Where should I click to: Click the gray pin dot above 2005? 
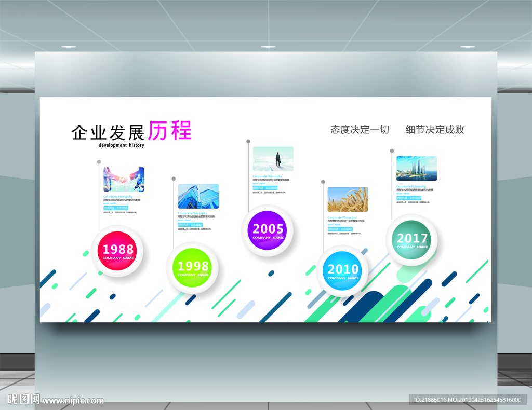coord(248,141)
